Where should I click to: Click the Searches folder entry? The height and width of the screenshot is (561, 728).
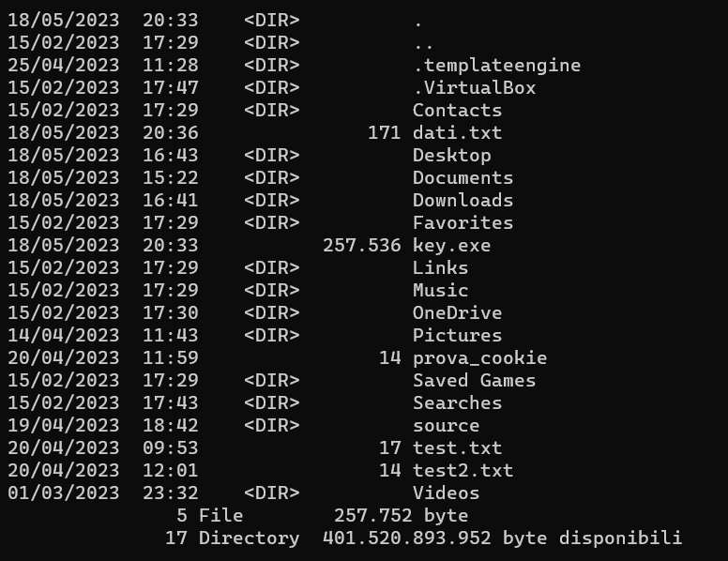click(x=457, y=403)
